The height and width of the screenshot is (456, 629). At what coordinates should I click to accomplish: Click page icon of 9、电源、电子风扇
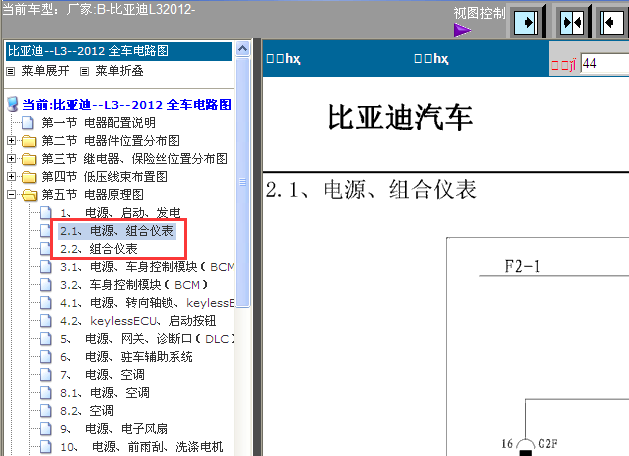coord(46,429)
